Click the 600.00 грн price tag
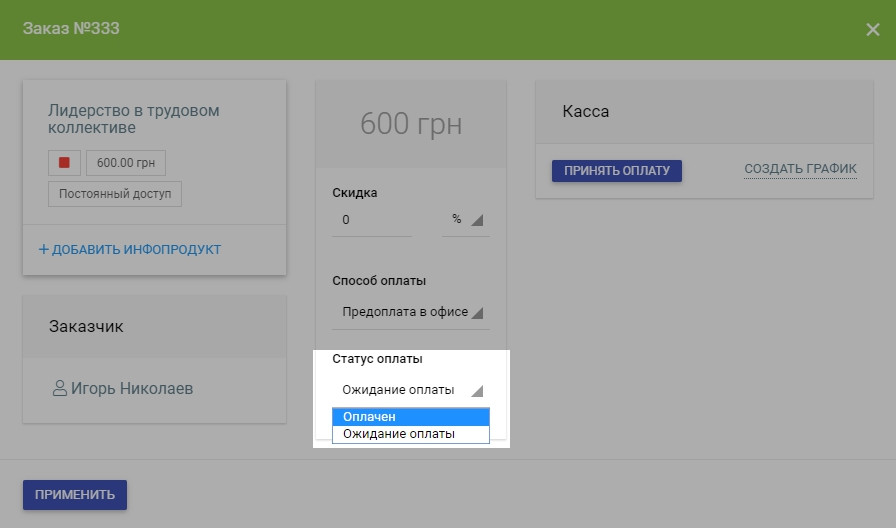Image resolution: width=896 pixels, height=528 pixels. (x=126, y=163)
